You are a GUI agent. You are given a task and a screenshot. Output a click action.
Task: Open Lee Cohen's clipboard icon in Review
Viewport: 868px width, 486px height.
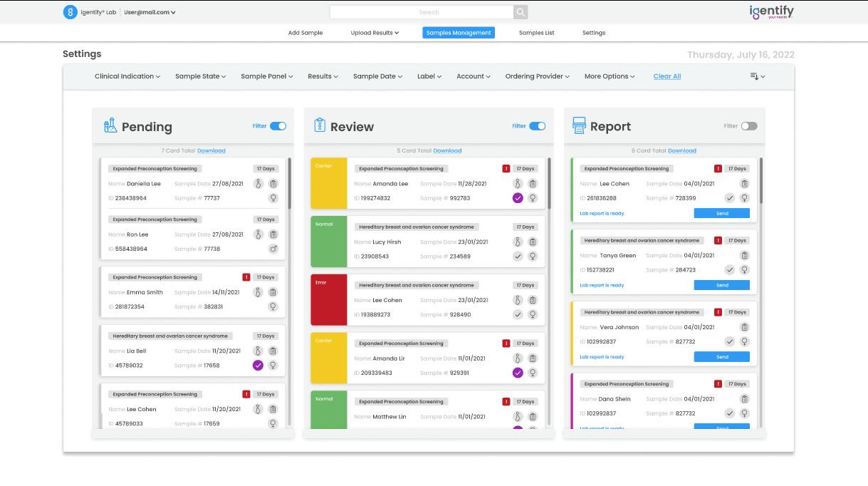(x=533, y=300)
